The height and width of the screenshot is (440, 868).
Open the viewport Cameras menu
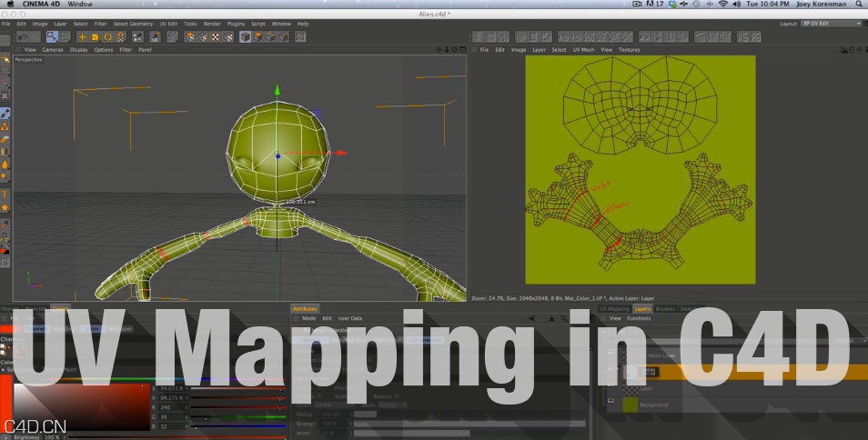pos(53,50)
